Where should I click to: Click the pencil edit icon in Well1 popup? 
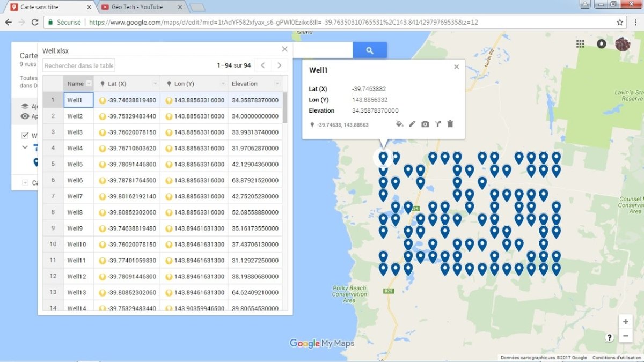412,124
